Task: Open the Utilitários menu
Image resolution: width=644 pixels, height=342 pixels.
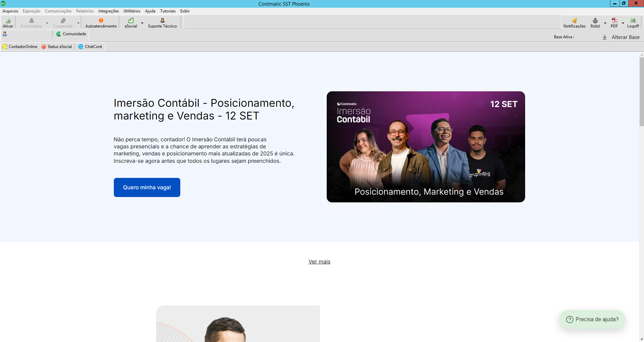Action: 132,11
